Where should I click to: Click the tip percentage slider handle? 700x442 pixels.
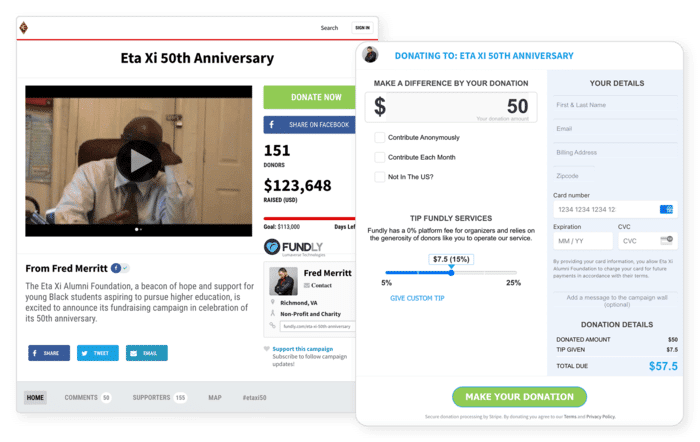[x=451, y=272]
